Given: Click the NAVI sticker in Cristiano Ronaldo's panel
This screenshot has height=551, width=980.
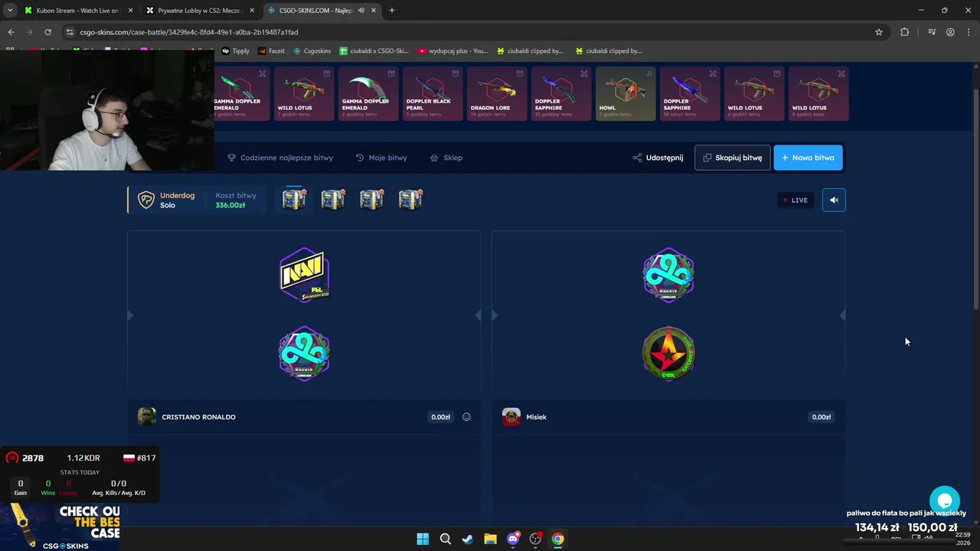Looking at the screenshot, I should pyautogui.click(x=304, y=275).
